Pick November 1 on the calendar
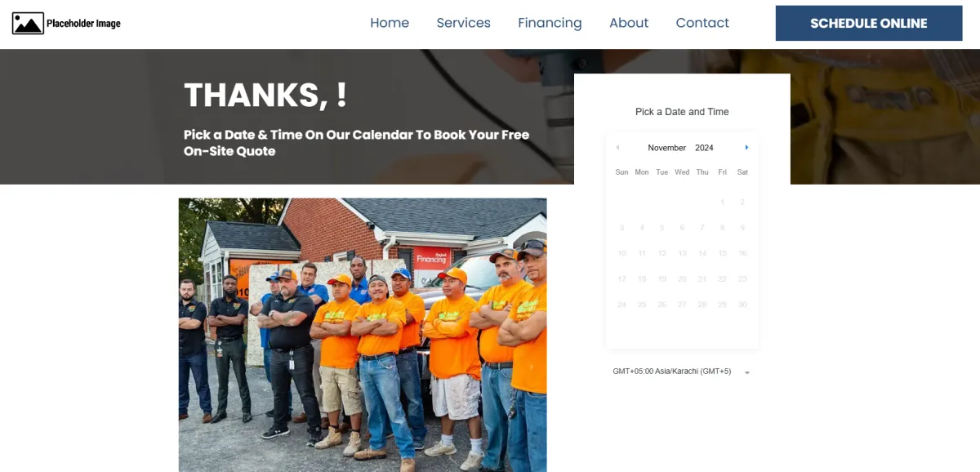The image size is (980, 472). 722,202
